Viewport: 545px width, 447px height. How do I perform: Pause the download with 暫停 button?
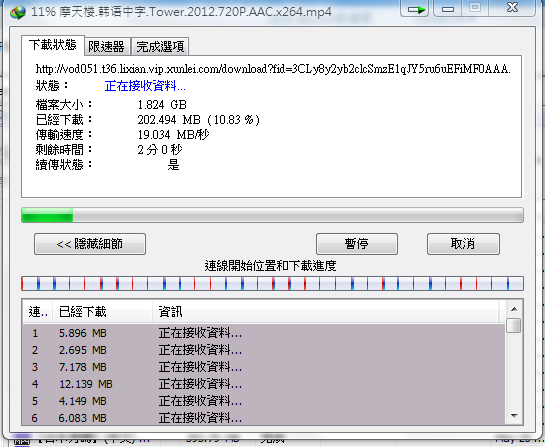pos(357,244)
